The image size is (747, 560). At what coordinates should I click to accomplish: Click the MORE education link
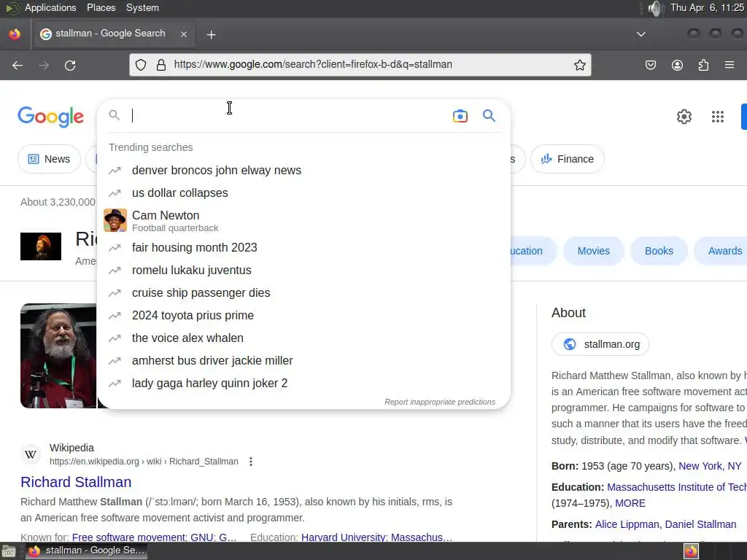click(x=630, y=503)
